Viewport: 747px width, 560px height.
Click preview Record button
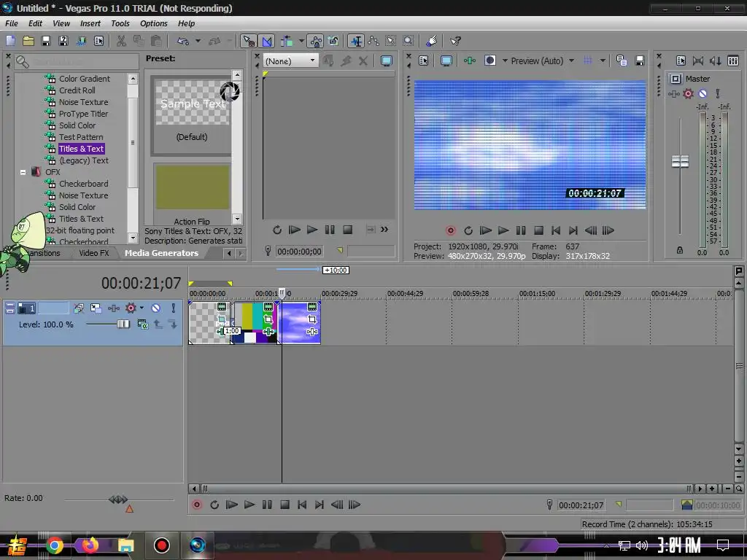[x=450, y=231]
